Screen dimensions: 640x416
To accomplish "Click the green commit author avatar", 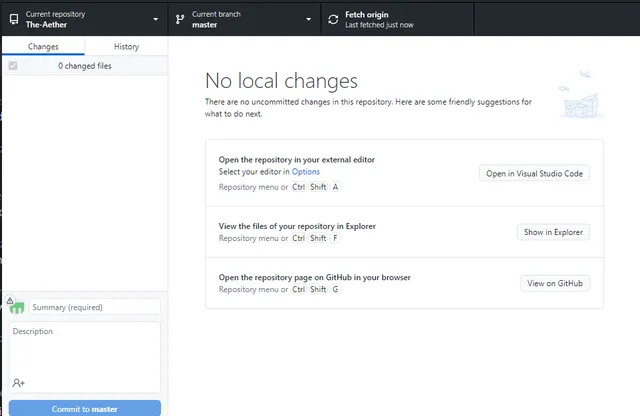I will click(x=17, y=307).
